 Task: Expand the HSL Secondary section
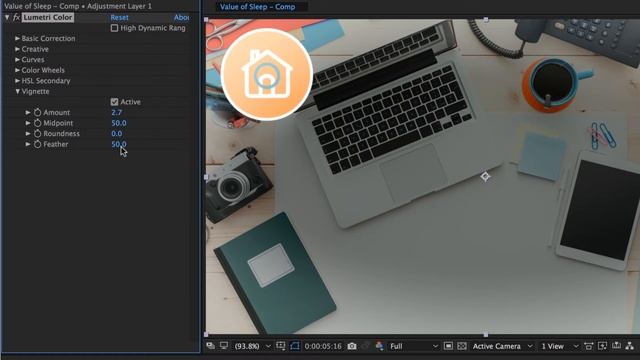(17, 81)
